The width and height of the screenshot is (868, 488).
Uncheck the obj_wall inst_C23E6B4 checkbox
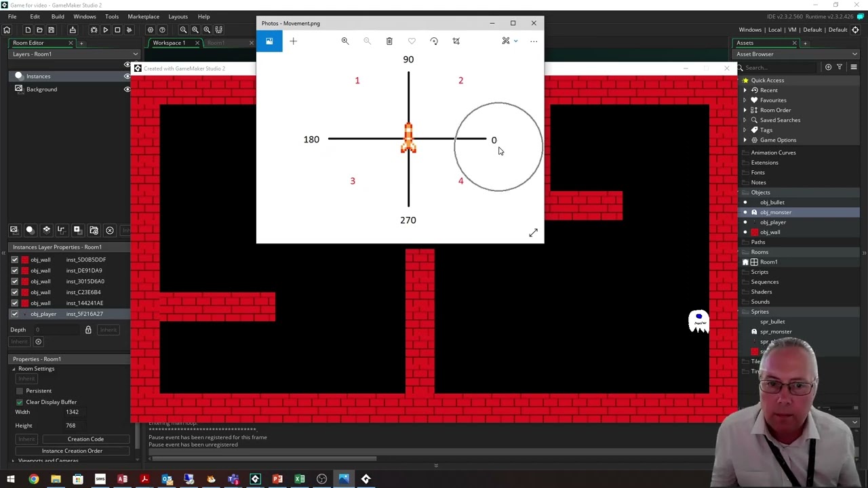[14, 292]
